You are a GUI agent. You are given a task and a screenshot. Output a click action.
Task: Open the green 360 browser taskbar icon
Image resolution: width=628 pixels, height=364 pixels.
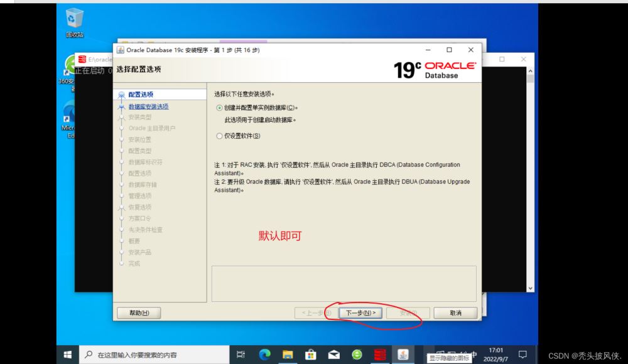(x=357, y=355)
